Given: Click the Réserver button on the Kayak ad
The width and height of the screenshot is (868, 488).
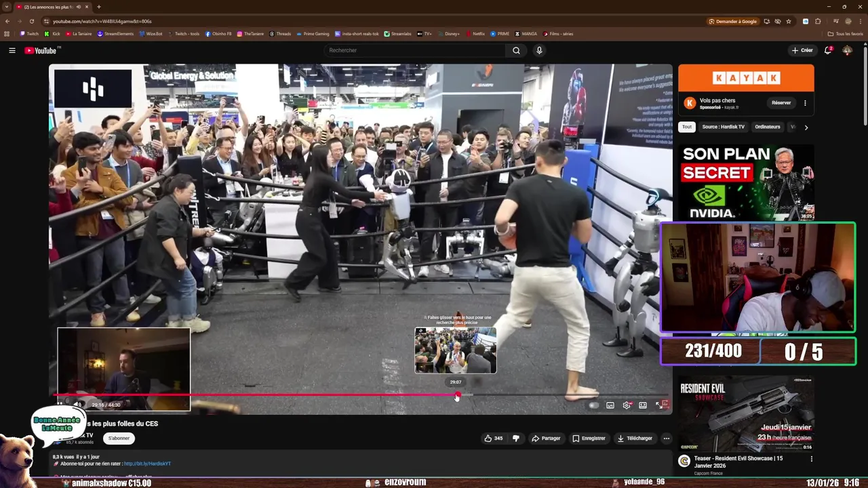Looking at the screenshot, I should pos(781,103).
